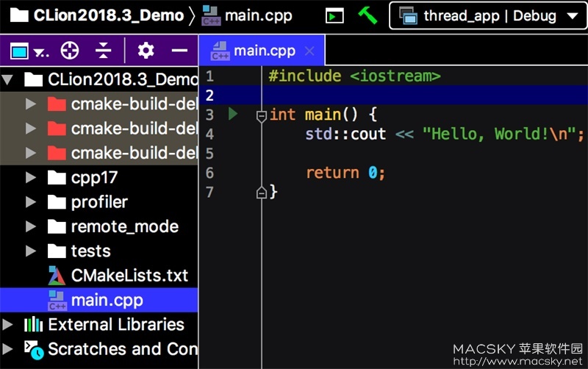Click the cpp17 folder icon
588x369 pixels.
57,177
